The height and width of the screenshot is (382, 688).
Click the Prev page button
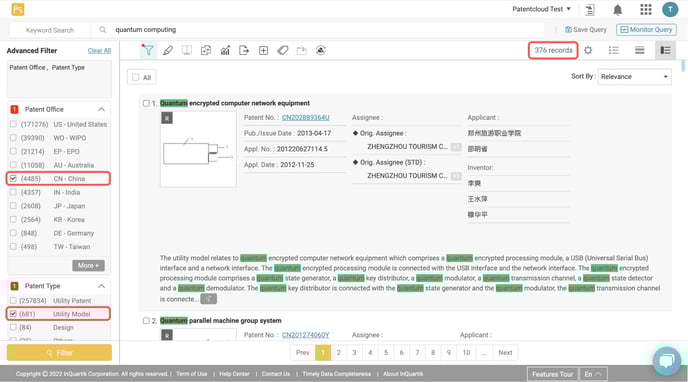(x=302, y=353)
